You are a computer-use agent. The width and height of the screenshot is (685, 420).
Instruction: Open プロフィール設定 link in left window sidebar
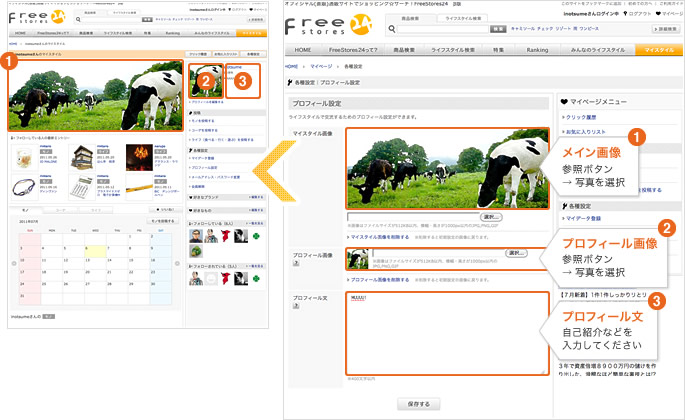(x=204, y=168)
